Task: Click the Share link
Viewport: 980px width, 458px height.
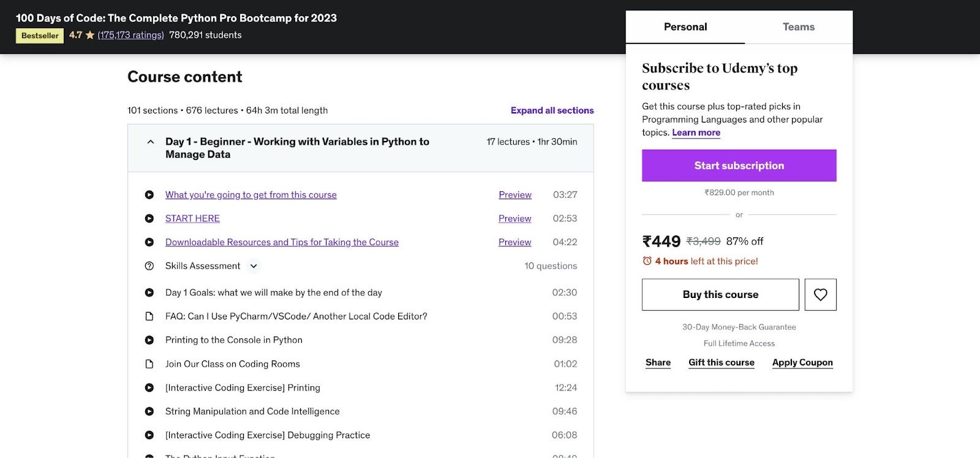Action: (x=658, y=362)
